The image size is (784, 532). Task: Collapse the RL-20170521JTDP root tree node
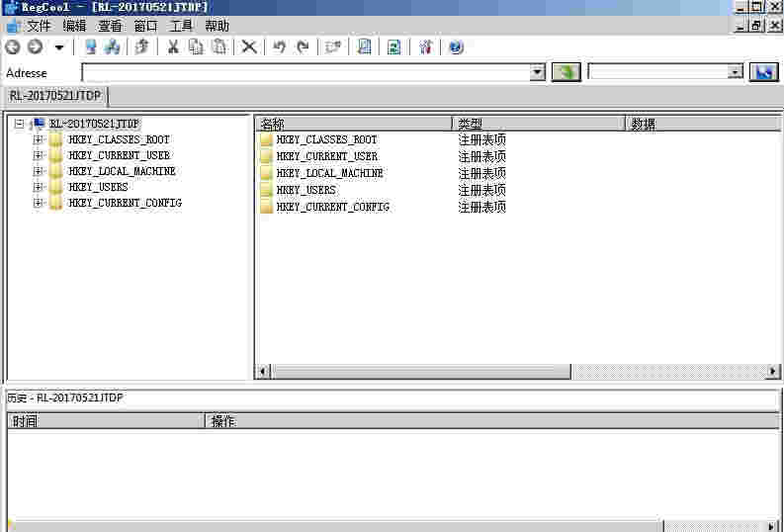pos(19,124)
